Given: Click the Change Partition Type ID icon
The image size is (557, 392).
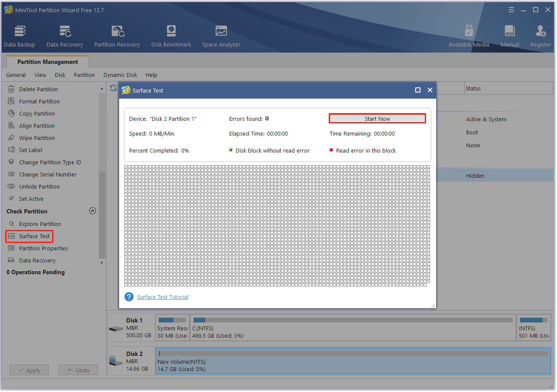Looking at the screenshot, I should pos(11,162).
